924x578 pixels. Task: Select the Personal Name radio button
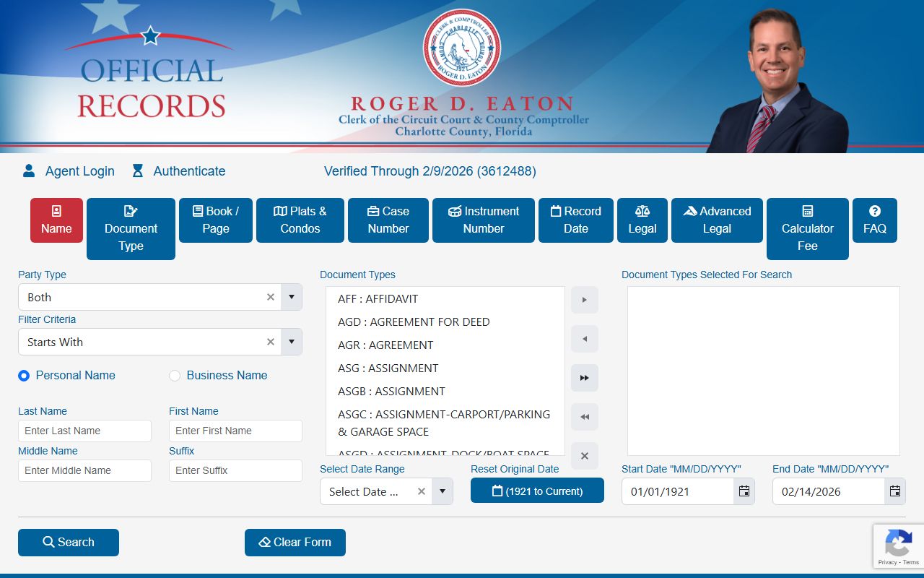24,376
